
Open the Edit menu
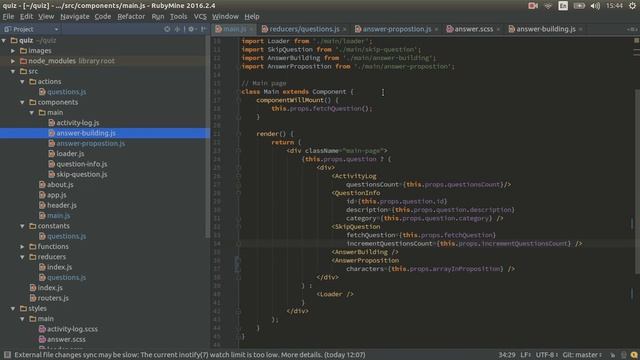[x=26, y=16]
